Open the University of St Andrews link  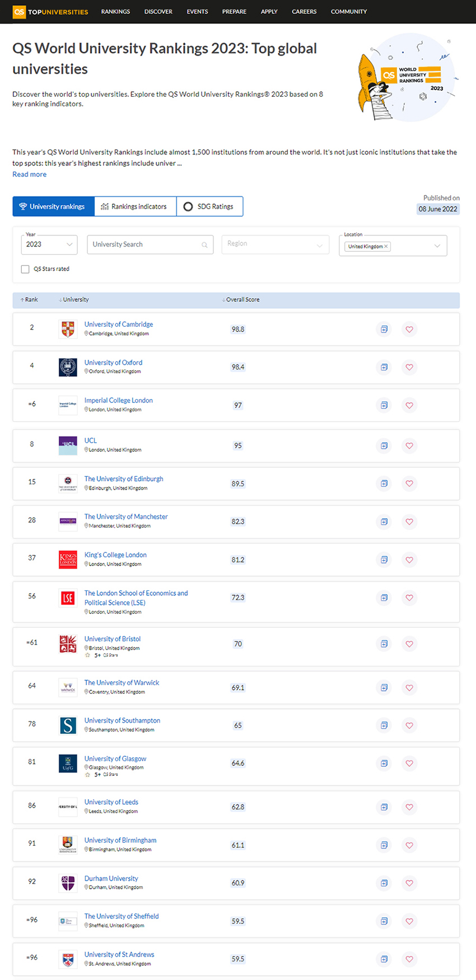click(119, 954)
